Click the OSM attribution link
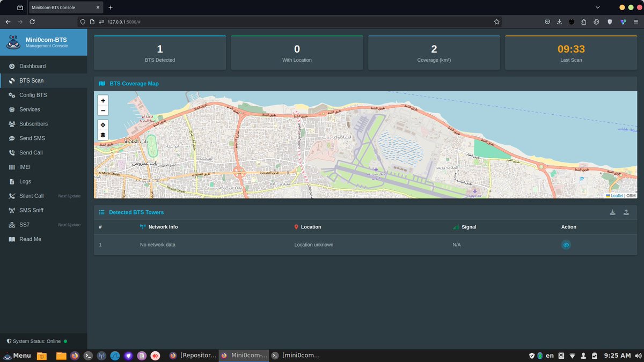 click(631, 196)
